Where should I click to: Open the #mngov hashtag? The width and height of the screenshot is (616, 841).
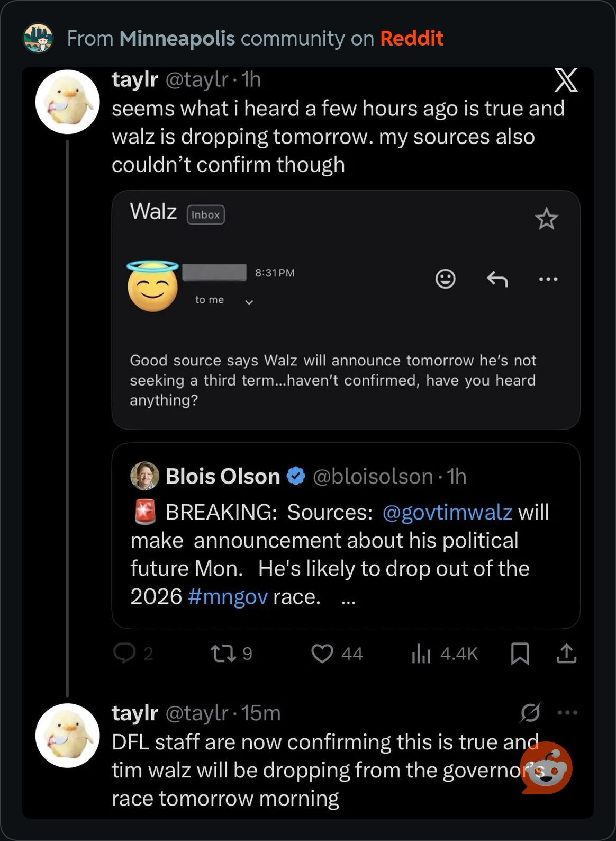(228, 597)
